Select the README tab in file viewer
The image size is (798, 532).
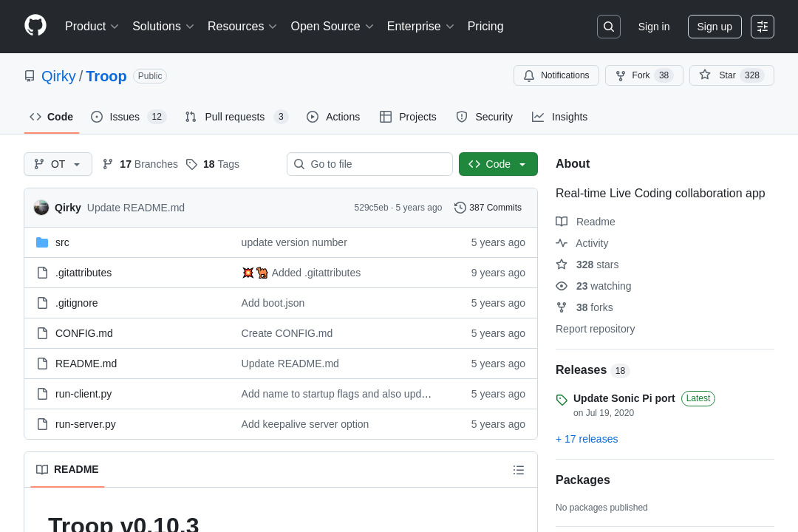tap(67, 469)
